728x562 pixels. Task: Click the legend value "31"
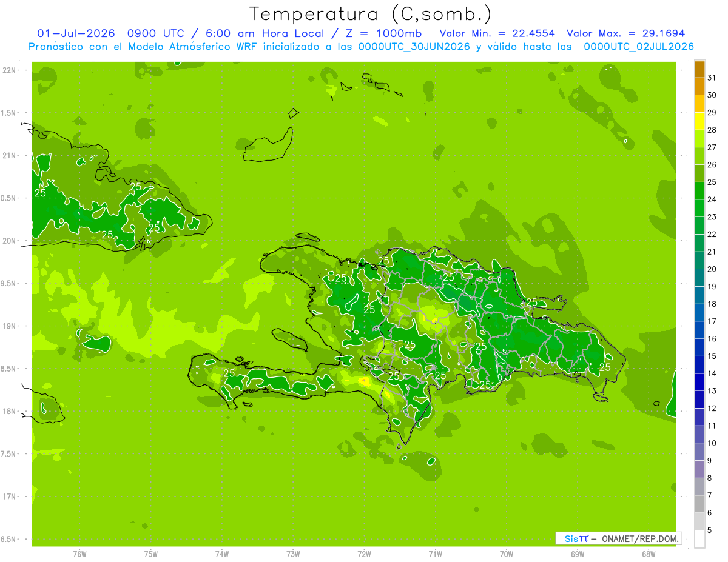tap(712, 77)
